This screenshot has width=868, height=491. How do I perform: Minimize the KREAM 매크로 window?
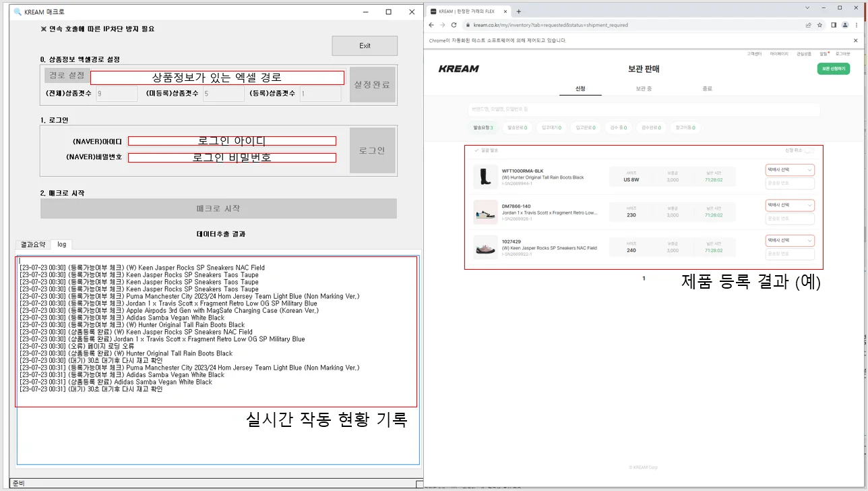coord(365,12)
